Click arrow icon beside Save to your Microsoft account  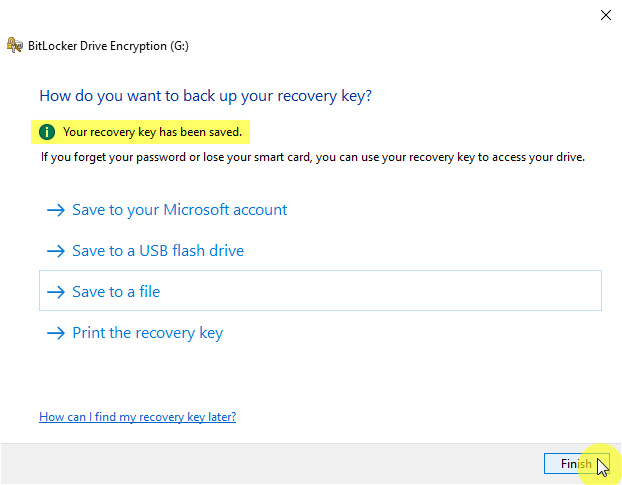click(x=55, y=210)
